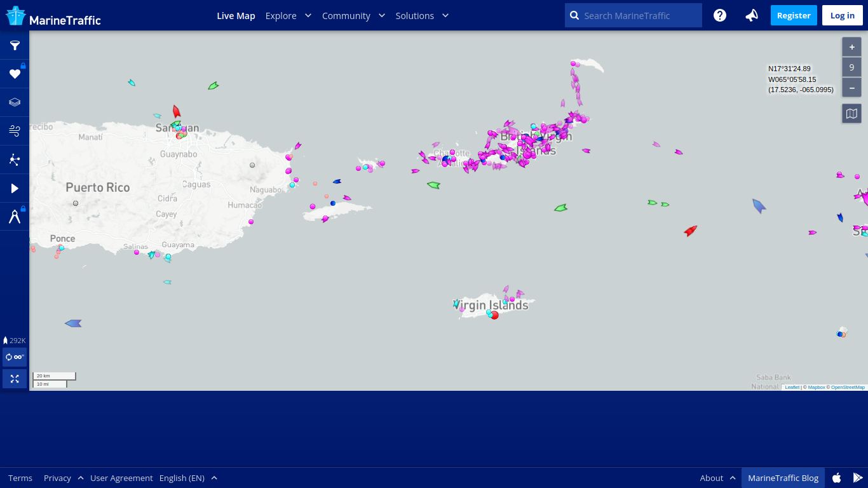Enter fullscreen map mode

pos(15,379)
